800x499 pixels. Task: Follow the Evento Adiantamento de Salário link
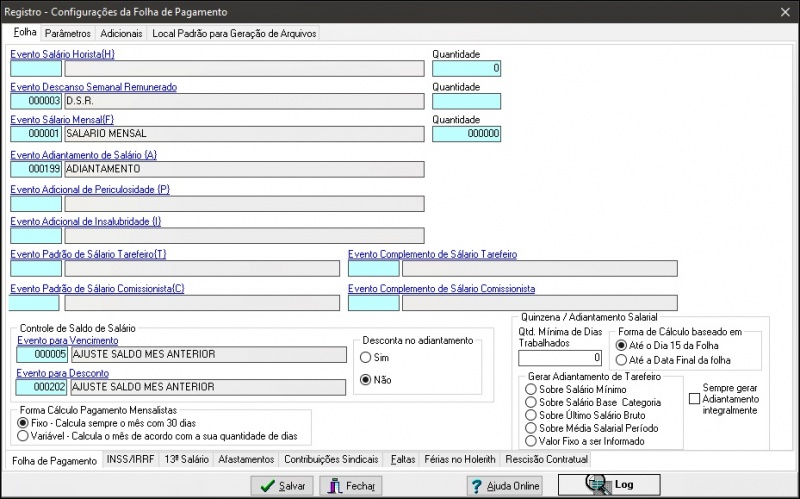[84, 155]
